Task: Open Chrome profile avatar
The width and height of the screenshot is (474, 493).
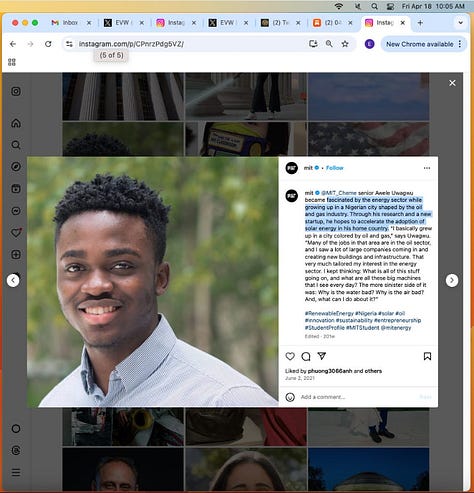Action: pos(369,44)
